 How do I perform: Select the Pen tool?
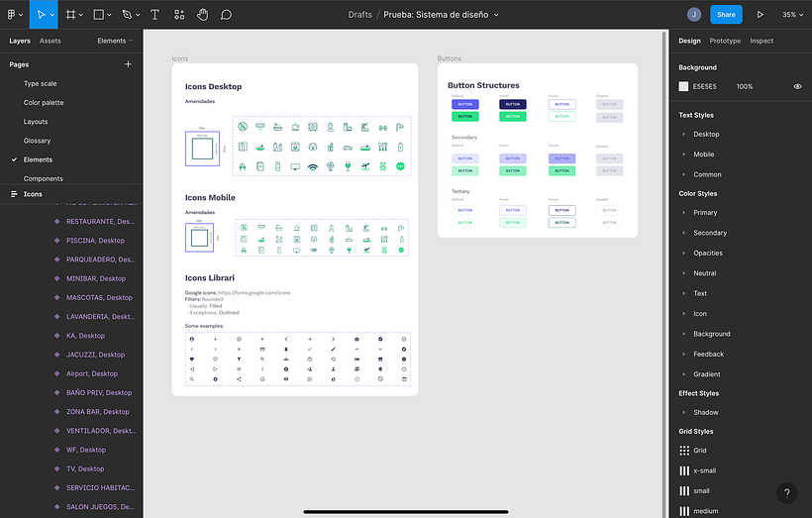click(127, 15)
